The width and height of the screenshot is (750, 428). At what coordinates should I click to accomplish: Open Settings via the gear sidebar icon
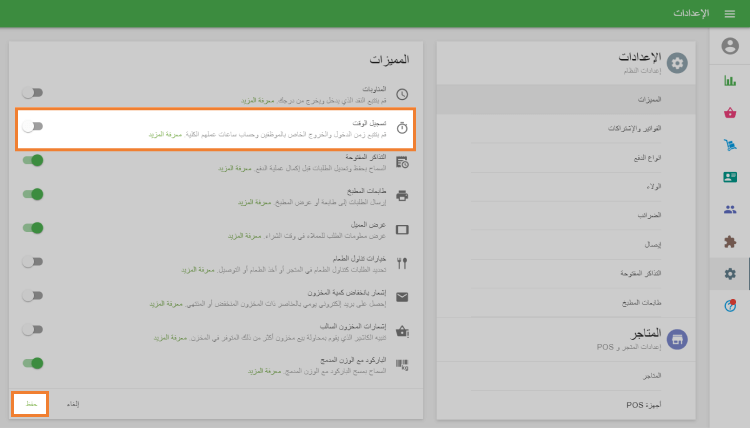(x=730, y=274)
